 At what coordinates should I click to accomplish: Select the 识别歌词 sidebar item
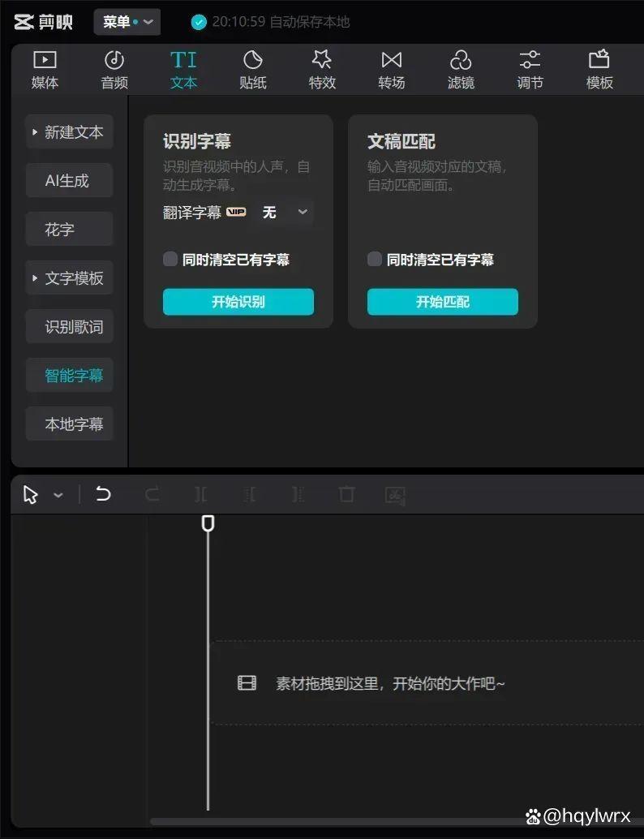[70, 326]
